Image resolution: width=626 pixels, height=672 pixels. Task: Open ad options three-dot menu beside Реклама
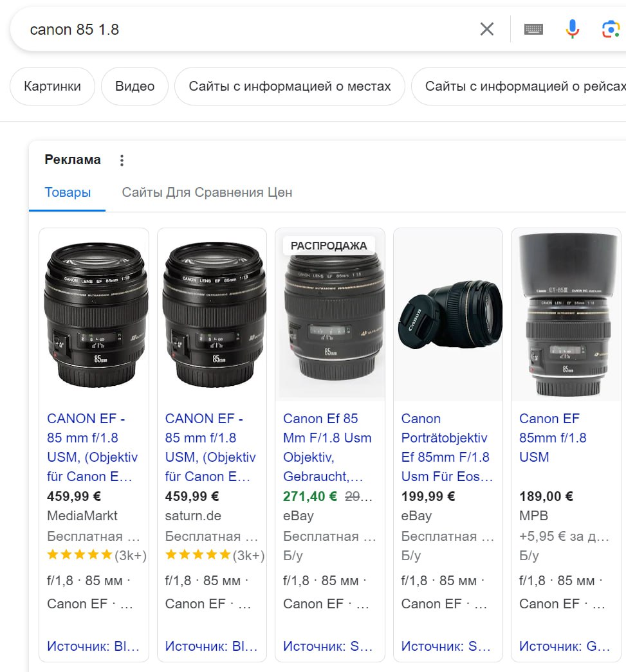pos(122,160)
